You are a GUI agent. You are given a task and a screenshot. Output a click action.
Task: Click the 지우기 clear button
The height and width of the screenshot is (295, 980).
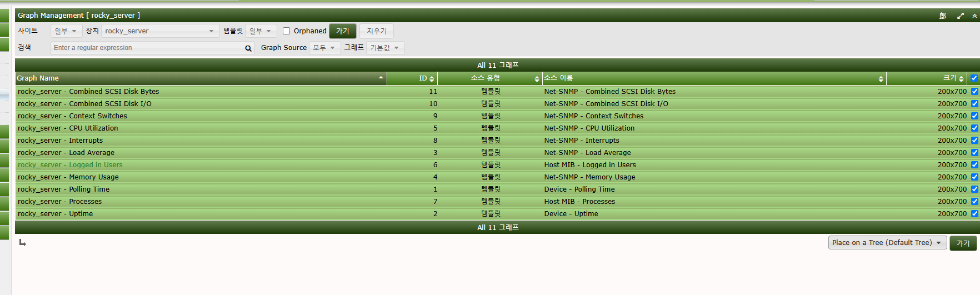pyautogui.click(x=377, y=31)
